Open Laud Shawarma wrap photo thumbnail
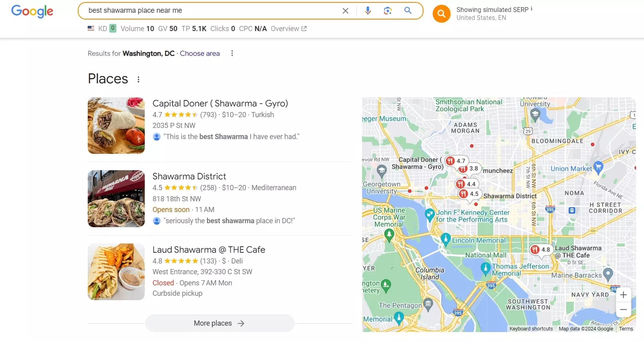Image resolution: width=644 pixels, height=342 pixels. coord(116,272)
